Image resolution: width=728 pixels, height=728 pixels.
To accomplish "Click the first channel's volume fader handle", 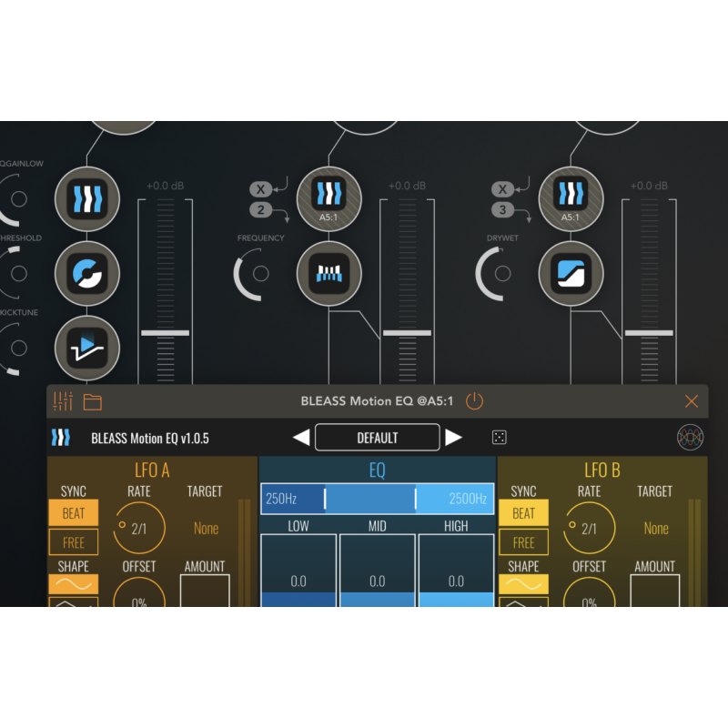I will [166, 333].
